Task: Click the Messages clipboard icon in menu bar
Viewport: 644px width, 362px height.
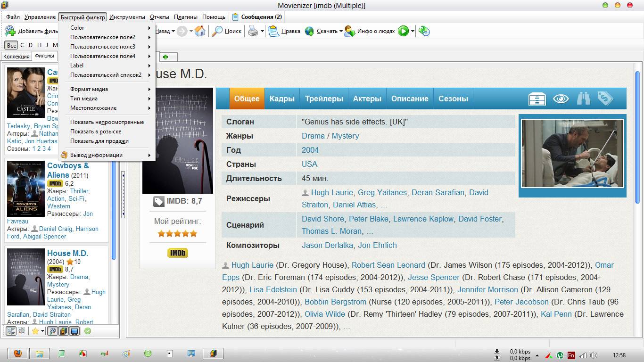Action: 236,17
